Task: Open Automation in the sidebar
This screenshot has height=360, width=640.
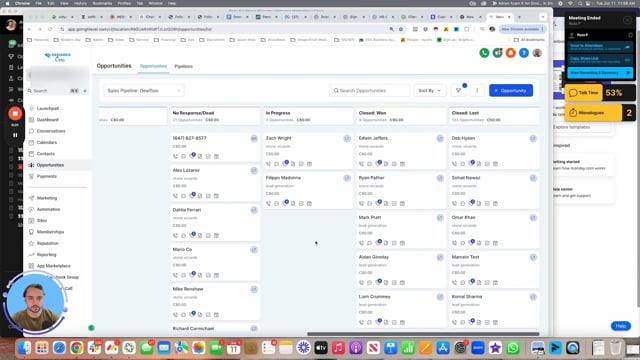Action: tap(48, 209)
